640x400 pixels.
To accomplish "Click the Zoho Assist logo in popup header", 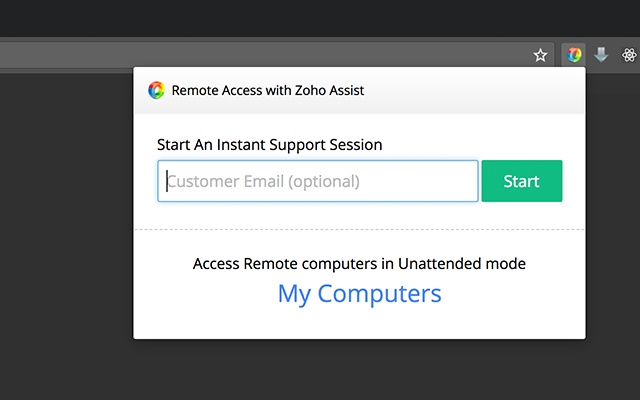I will 156,90.
